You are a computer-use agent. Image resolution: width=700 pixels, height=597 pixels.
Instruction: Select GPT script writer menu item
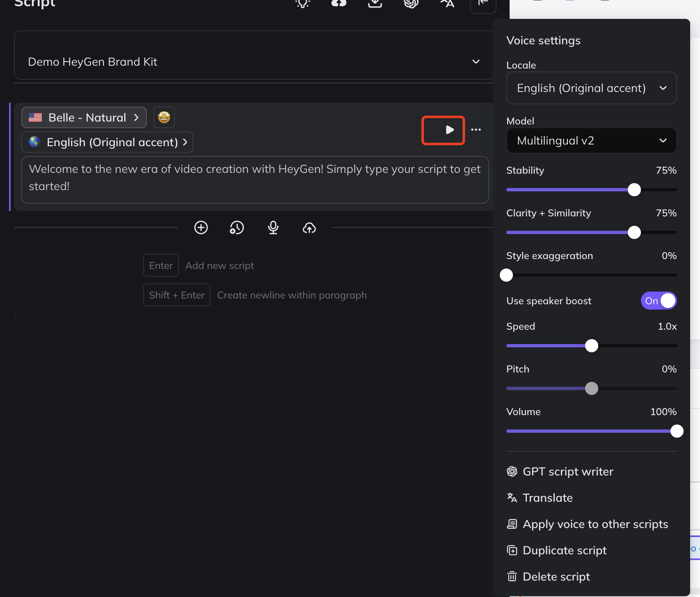591,471
